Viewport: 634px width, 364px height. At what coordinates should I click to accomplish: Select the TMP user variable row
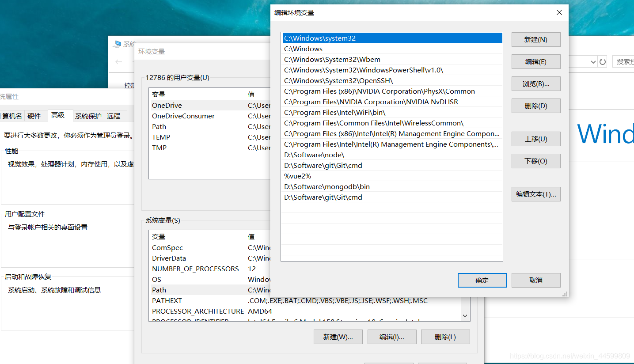coord(209,148)
